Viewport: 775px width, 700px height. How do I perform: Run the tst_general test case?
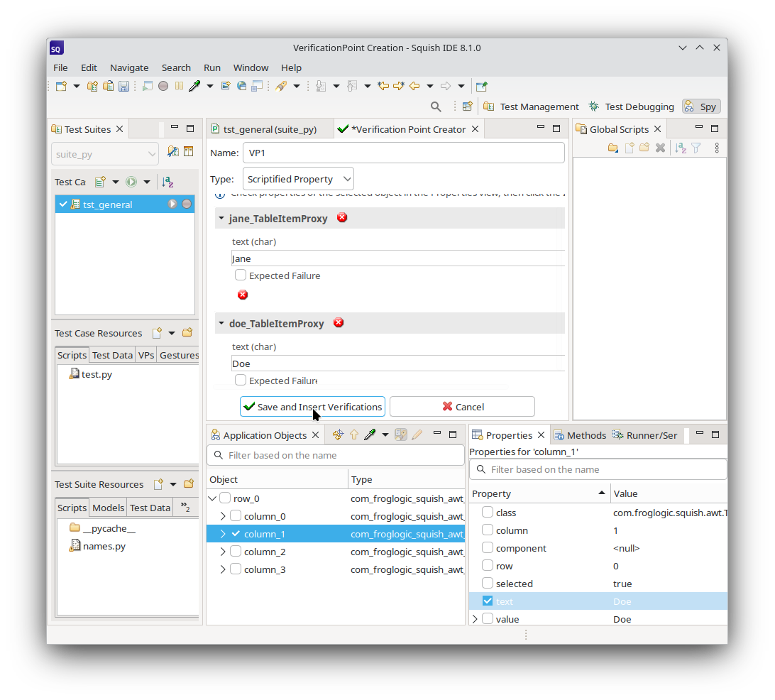pos(172,204)
